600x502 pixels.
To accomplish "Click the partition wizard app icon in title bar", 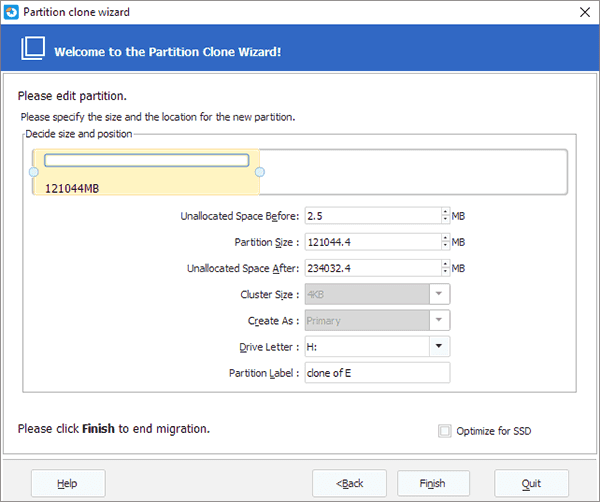I will (11, 12).
